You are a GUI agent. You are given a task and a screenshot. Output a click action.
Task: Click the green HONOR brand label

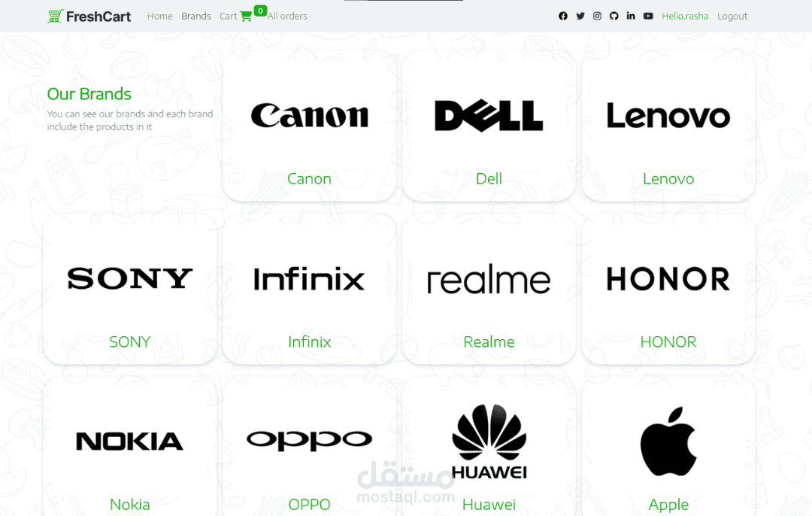[668, 342]
